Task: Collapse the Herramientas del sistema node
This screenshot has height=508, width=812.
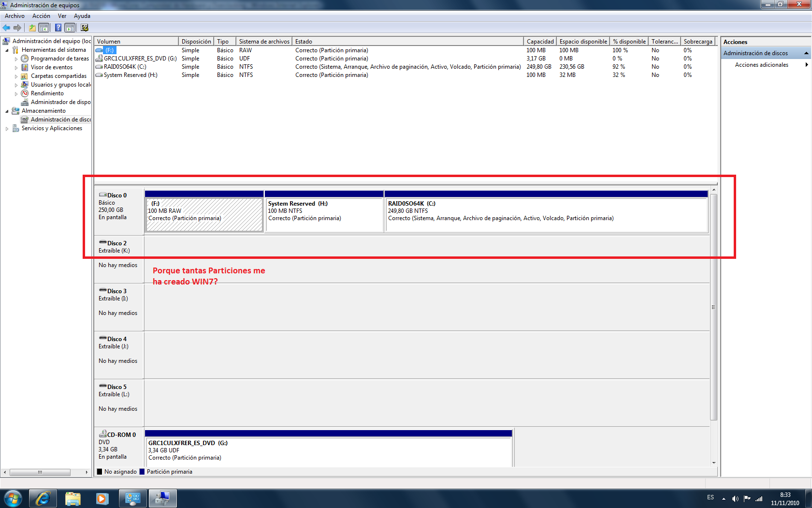Action: click(x=7, y=50)
